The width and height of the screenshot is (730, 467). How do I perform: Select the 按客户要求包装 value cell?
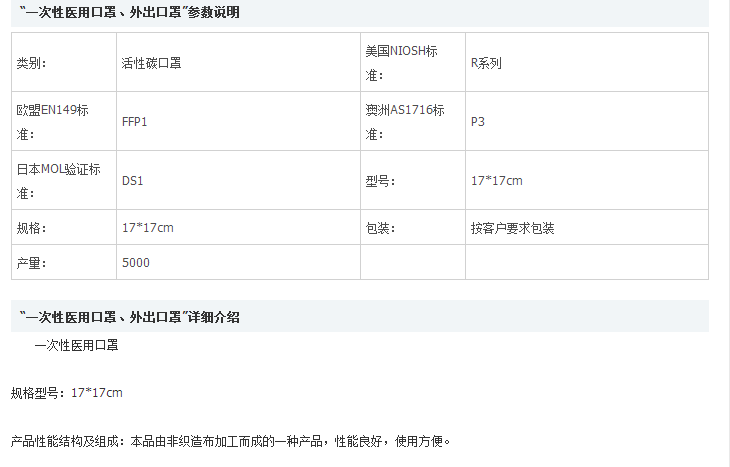tap(513, 228)
